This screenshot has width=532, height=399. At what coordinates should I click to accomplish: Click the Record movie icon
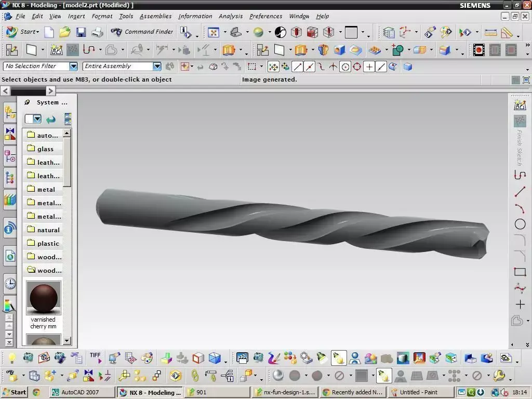(x=478, y=50)
